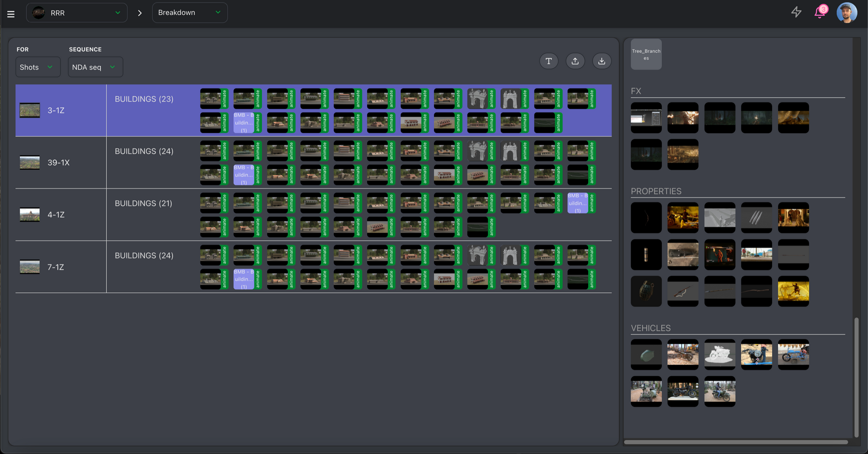This screenshot has height=454, width=868.
Task: Select shot 4-1Z
Action: (56, 215)
